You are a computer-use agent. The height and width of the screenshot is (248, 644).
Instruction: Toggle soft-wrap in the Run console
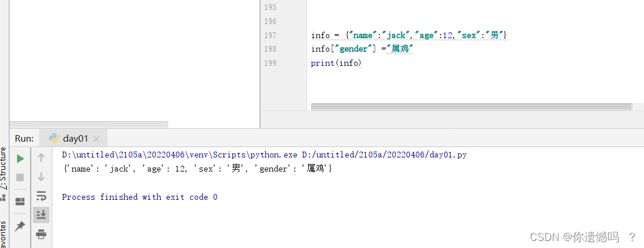point(41,196)
